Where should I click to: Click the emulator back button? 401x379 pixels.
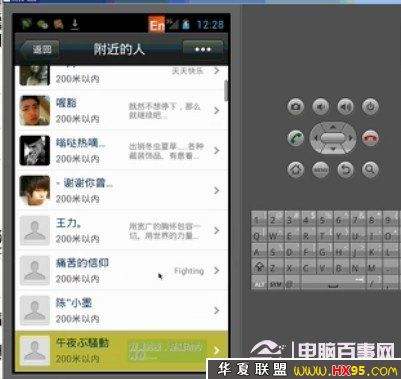(x=345, y=169)
